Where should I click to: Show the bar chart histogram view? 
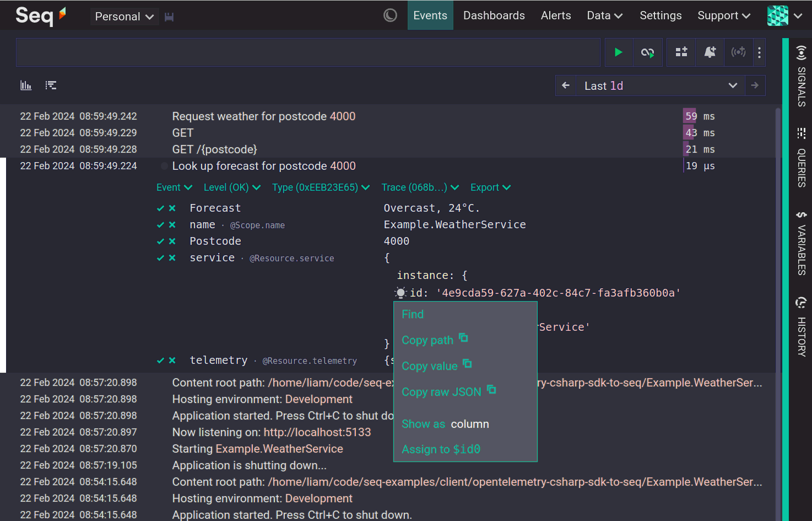click(x=26, y=85)
